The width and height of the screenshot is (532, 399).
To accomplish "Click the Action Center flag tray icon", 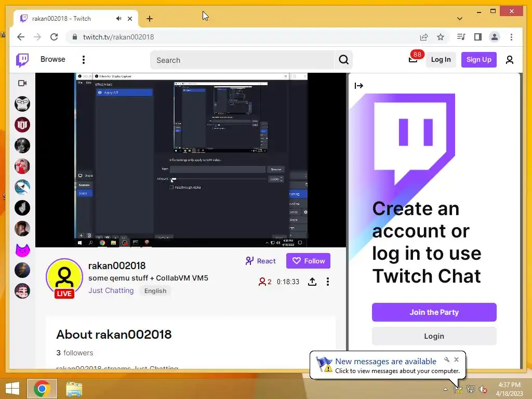I will (458, 389).
